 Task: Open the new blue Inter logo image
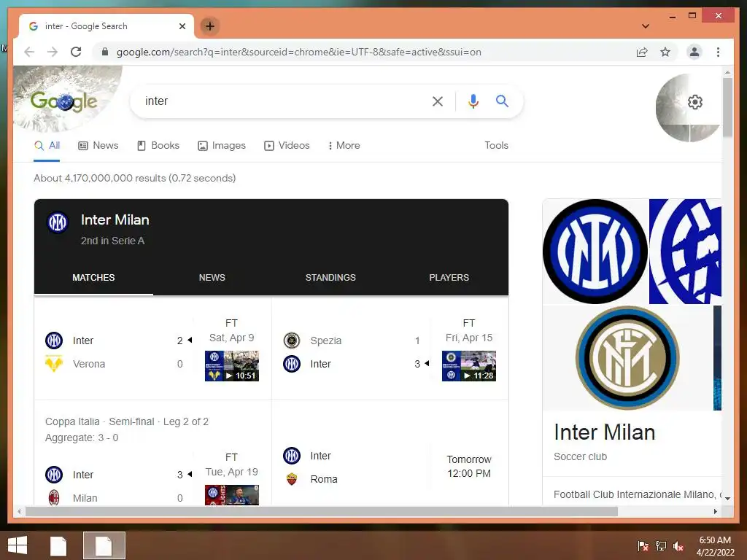coord(595,251)
